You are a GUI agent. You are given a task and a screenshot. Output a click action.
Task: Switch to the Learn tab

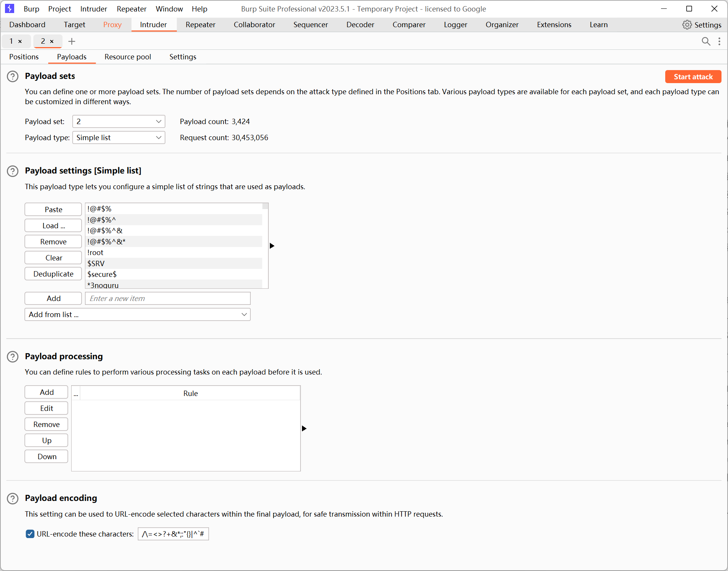tap(599, 25)
